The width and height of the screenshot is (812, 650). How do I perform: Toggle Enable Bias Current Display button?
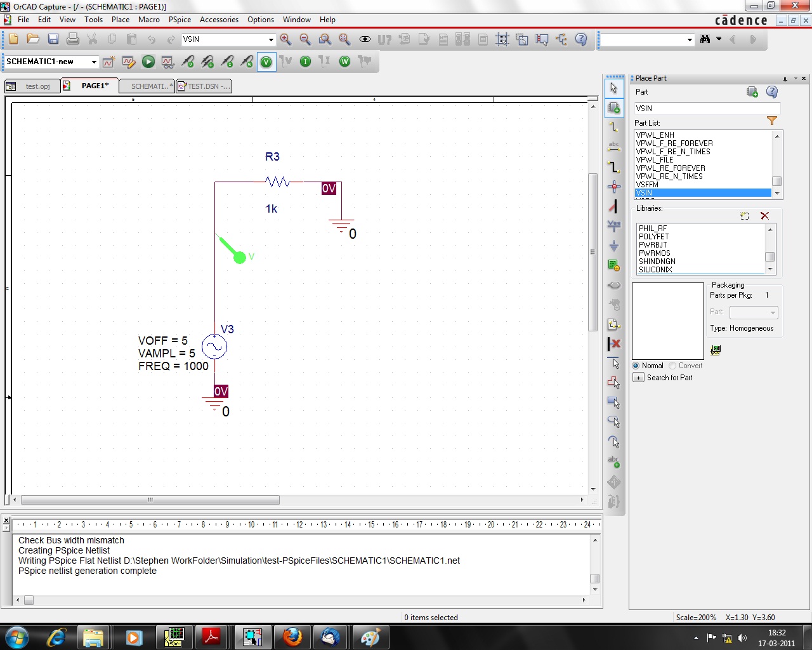pos(305,62)
